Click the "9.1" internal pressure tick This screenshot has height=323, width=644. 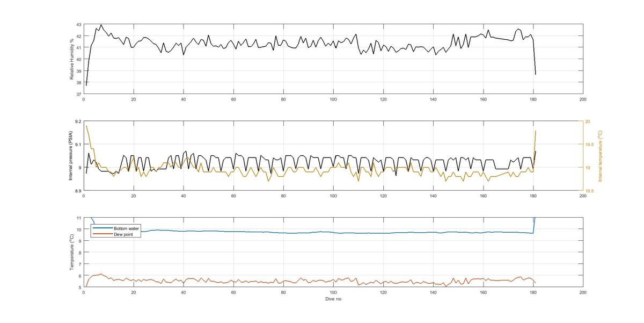tap(78, 145)
